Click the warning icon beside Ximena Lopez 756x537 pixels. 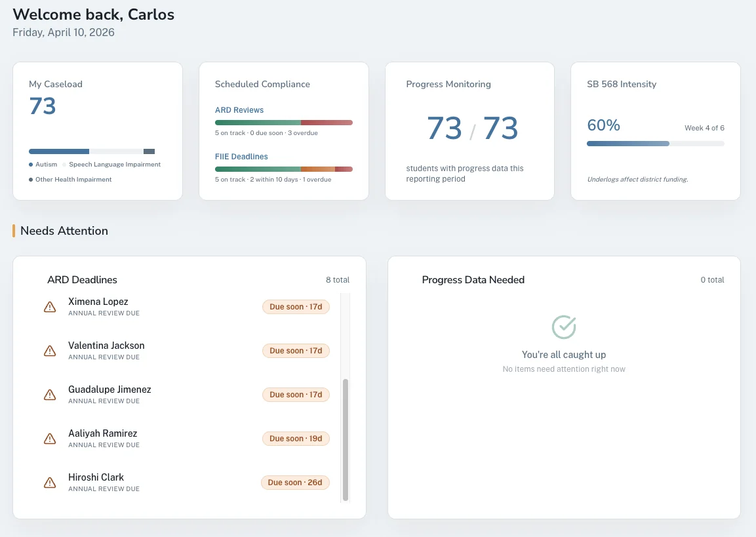pos(50,306)
